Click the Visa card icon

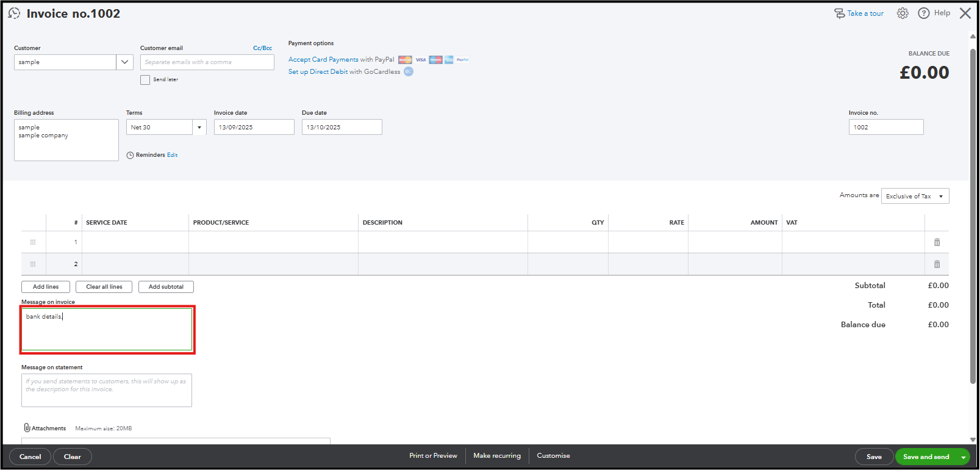tap(421, 60)
